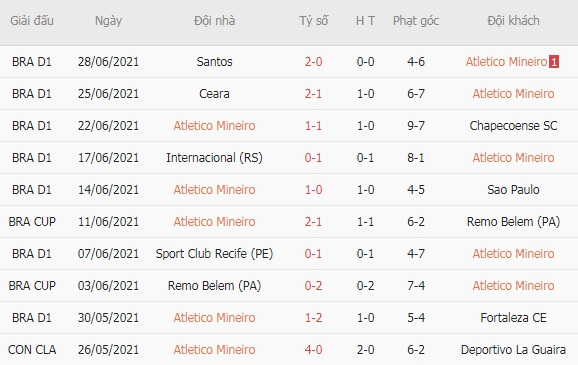Image resolution: width=578 pixels, height=365 pixels.
Task: Click the 2-0 score for Santos match
Action: click(313, 62)
